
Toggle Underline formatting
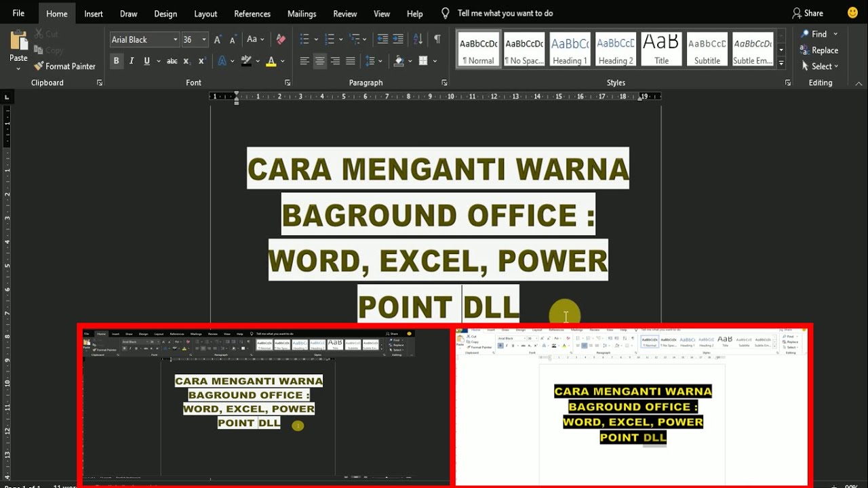(x=146, y=61)
